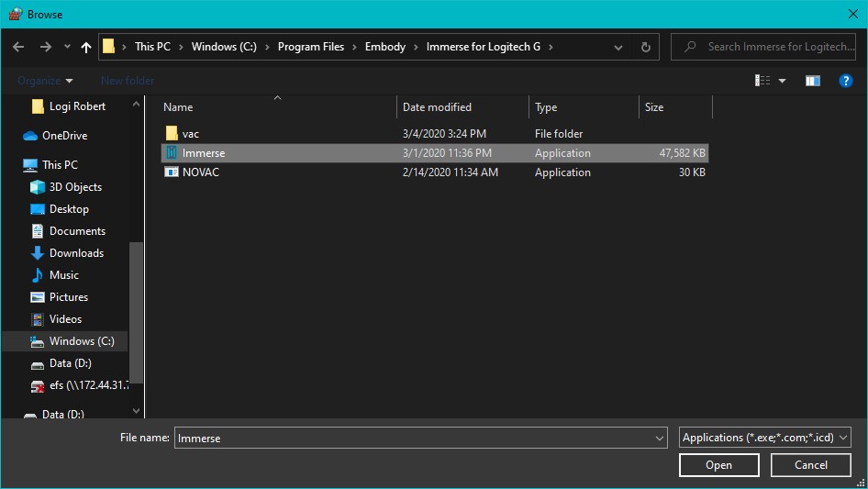Toggle the preview pane
The width and height of the screenshot is (868, 489).
click(813, 81)
